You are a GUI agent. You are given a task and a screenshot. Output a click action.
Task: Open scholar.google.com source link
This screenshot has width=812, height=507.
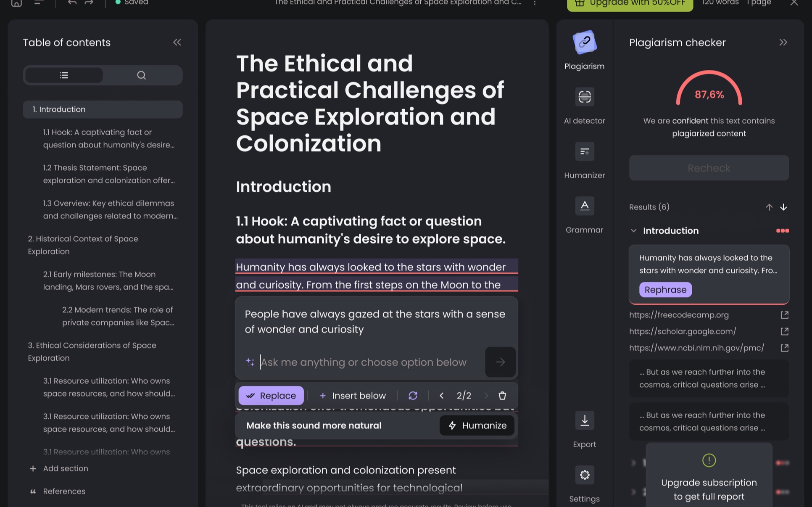[x=683, y=331]
